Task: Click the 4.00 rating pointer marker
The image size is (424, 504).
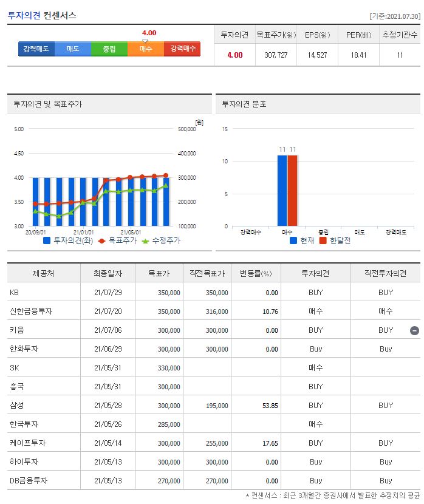Action: pyautogui.click(x=145, y=41)
